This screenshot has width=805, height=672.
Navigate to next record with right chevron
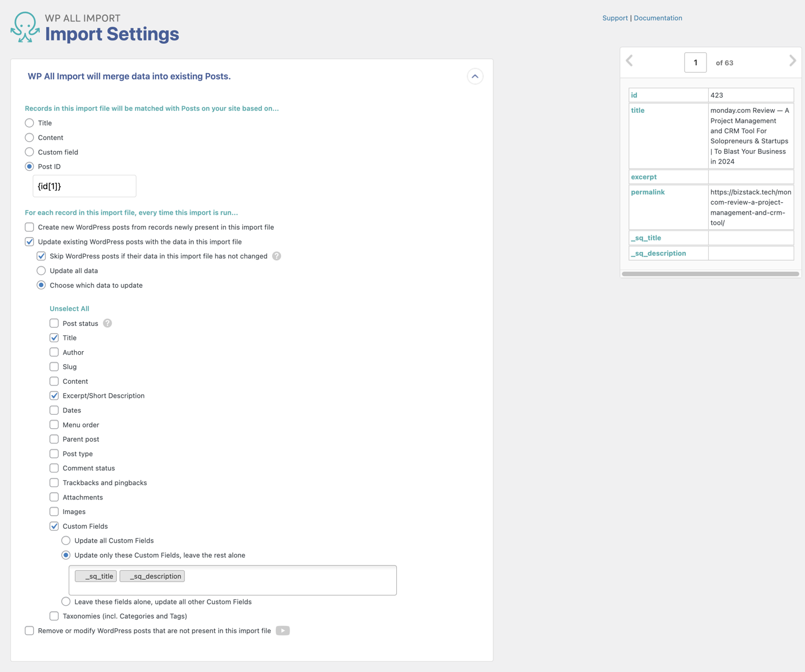pos(793,60)
